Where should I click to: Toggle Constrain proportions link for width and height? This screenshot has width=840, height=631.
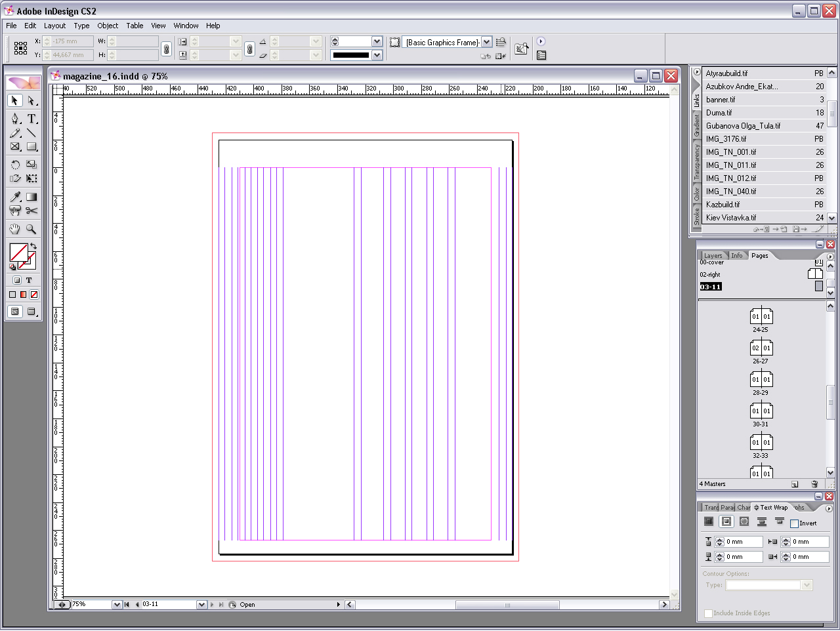point(167,49)
